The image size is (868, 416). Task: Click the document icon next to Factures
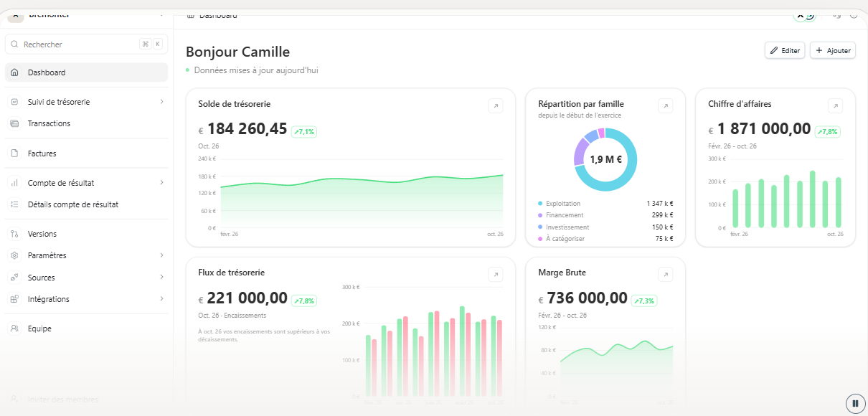click(14, 153)
